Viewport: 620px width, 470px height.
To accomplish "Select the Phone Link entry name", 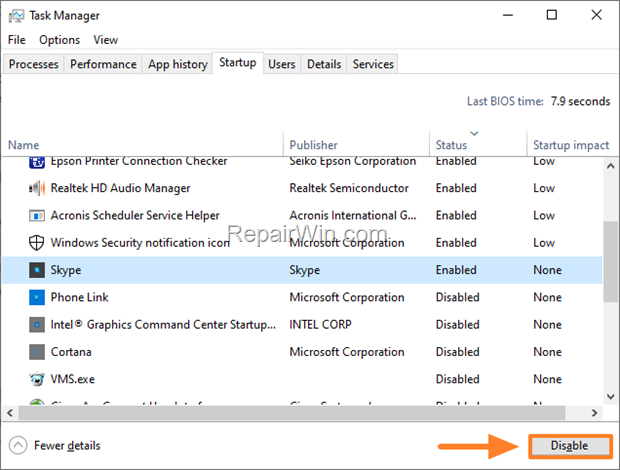I will (79, 297).
